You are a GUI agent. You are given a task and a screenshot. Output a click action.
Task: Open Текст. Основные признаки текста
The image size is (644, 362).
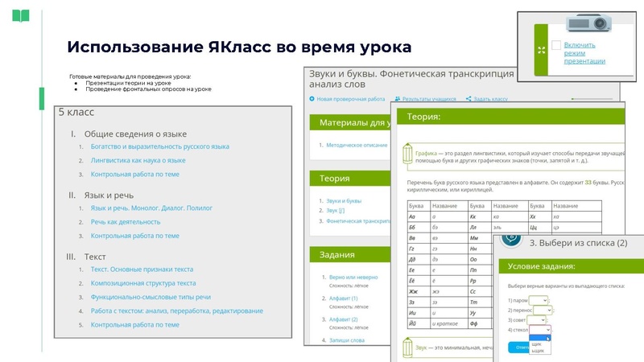tap(142, 269)
